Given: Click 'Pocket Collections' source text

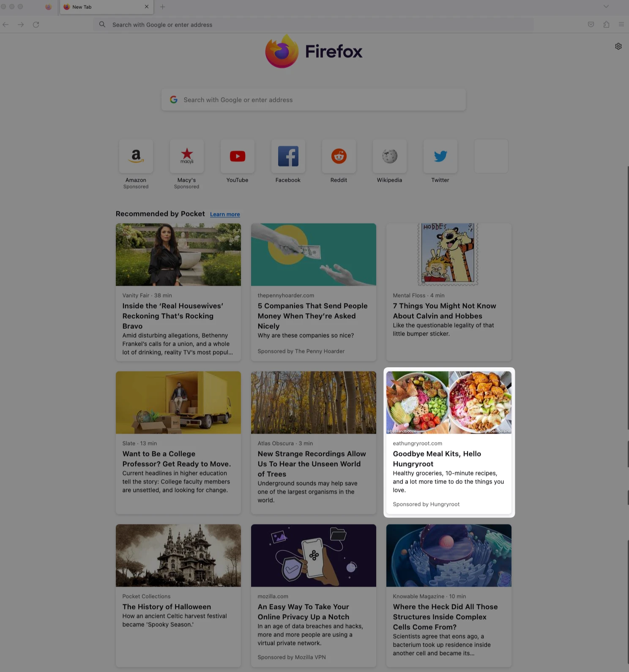Looking at the screenshot, I should click(x=146, y=596).
